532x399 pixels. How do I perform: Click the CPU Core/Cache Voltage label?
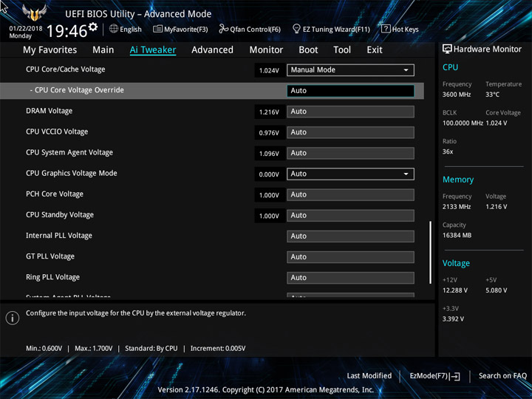66,69
